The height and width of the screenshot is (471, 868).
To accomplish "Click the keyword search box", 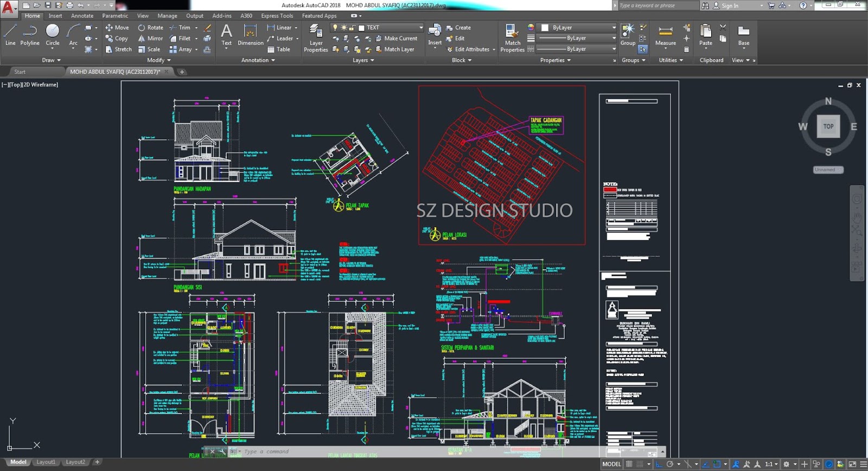I will coord(659,5).
